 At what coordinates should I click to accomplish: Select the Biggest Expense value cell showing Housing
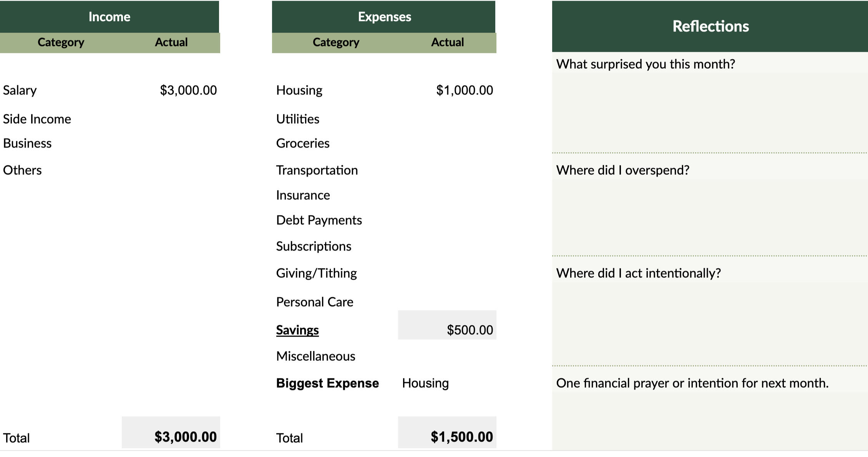click(x=425, y=383)
